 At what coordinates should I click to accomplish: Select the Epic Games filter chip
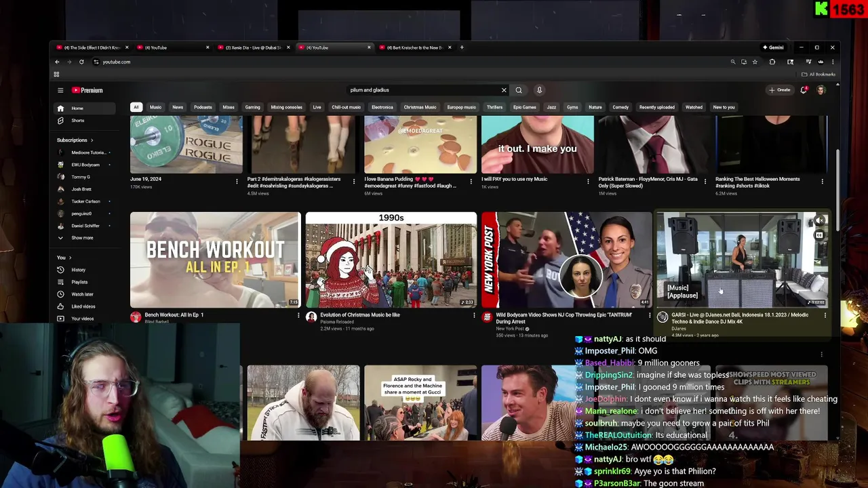tap(524, 107)
